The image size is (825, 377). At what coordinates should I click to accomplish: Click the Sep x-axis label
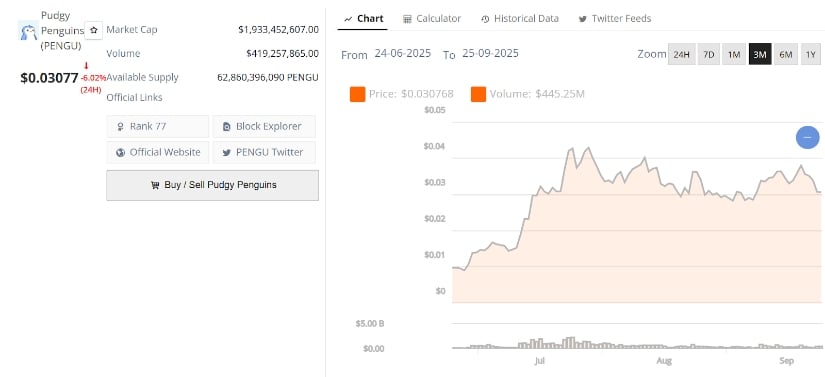click(787, 361)
